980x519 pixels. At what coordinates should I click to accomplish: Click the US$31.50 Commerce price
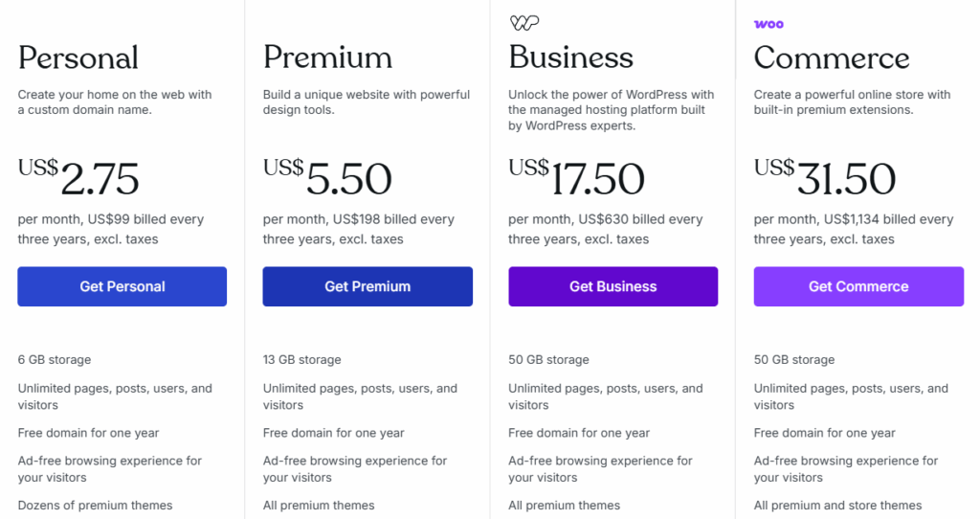[825, 178]
